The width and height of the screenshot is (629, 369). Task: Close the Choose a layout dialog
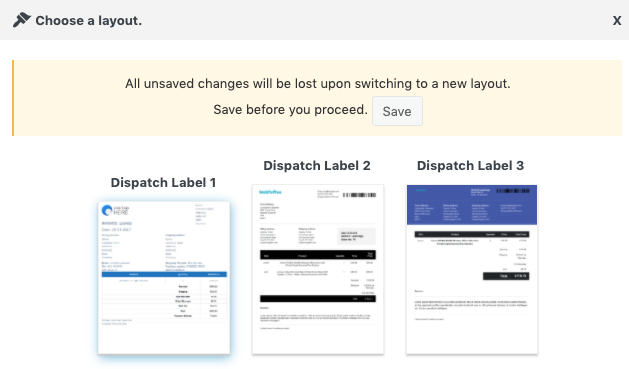tap(617, 20)
